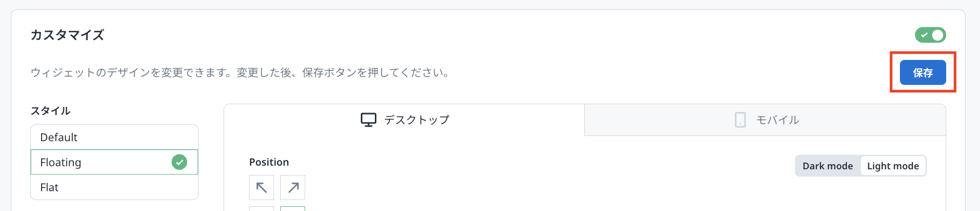The image size is (980, 211).
Task: Click the Position label
Action: 269,162
